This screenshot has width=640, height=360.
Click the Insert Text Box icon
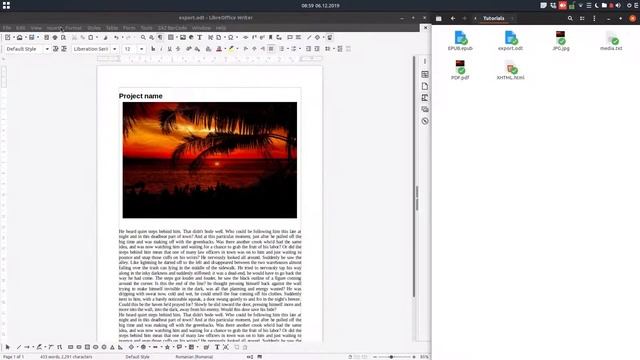200,38
